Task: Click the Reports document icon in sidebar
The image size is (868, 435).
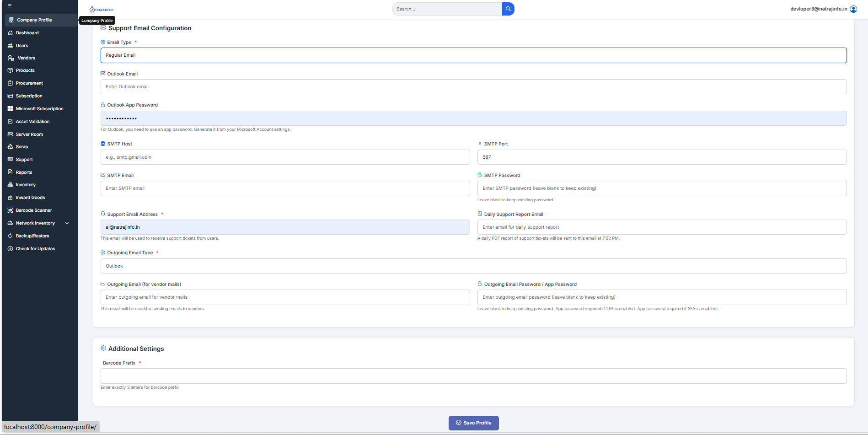Action: coord(10,172)
